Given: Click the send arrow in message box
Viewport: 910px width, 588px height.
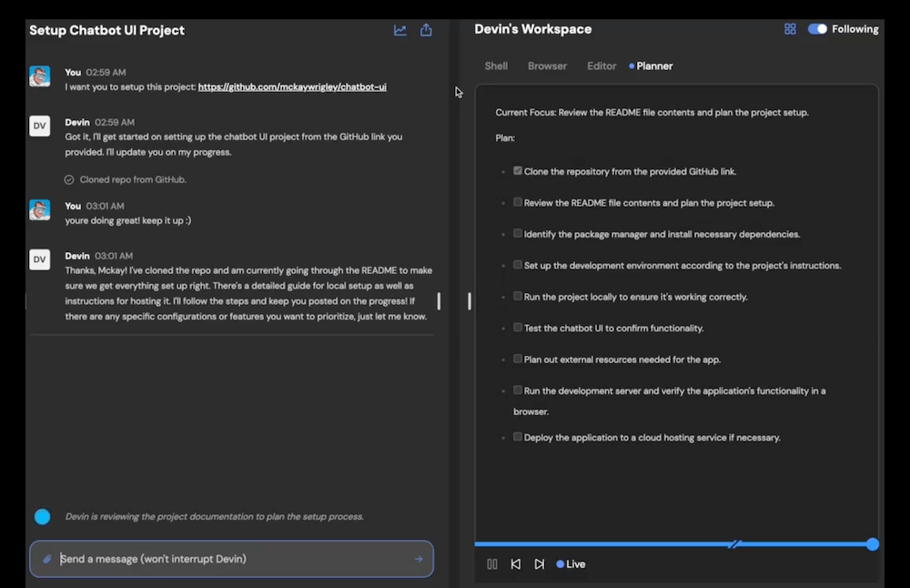Looking at the screenshot, I should click(419, 559).
